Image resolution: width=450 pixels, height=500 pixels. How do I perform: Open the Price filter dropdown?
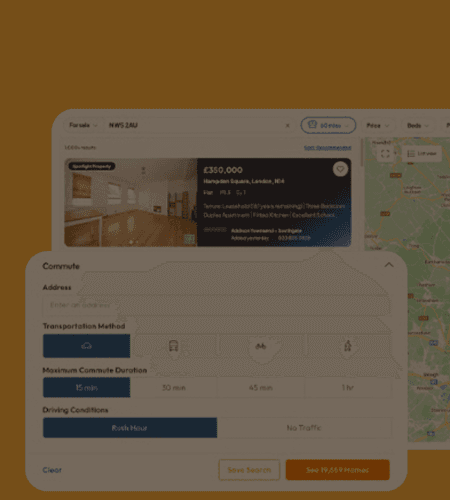pos(377,125)
